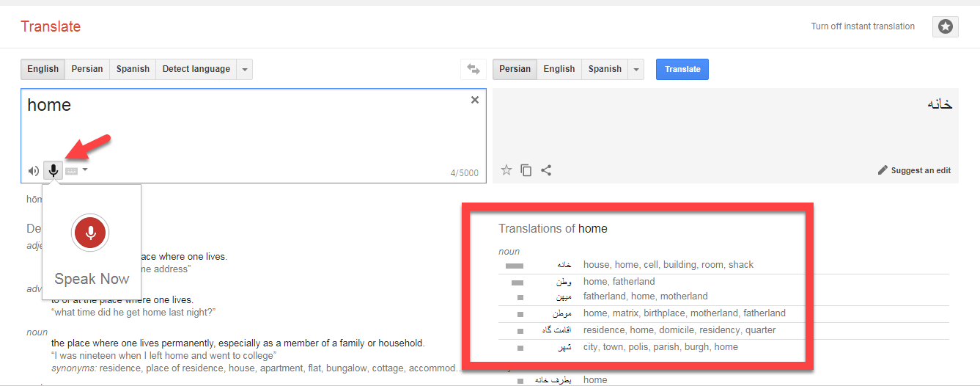The height and width of the screenshot is (386, 980).
Task: Swap the source and target languages
Action: click(474, 69)
